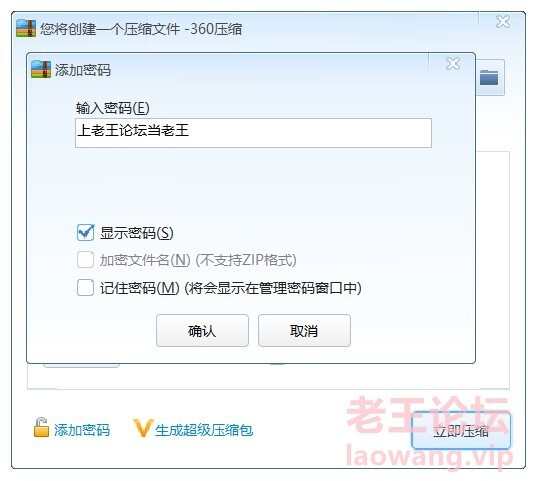
Task: Click the 记住密码(M) label text
Action: (x=139, y=288)
